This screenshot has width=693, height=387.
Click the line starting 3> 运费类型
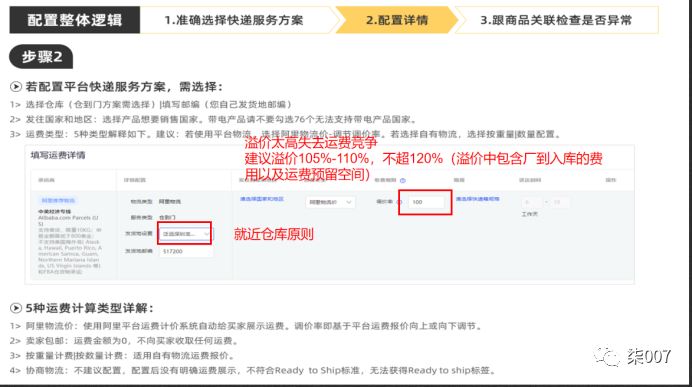286,134
